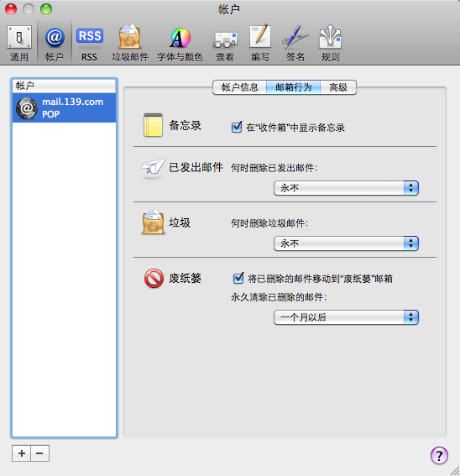This screenshot has height=476, width=460.
Task: Select the mail.139.com POP account
Action: tap(64, 107)
